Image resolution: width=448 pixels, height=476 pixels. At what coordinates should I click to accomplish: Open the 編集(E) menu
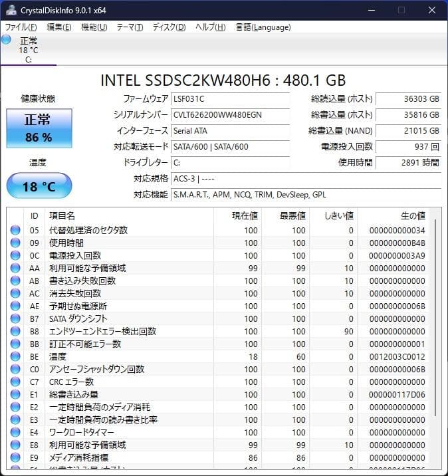pos(59,27)
